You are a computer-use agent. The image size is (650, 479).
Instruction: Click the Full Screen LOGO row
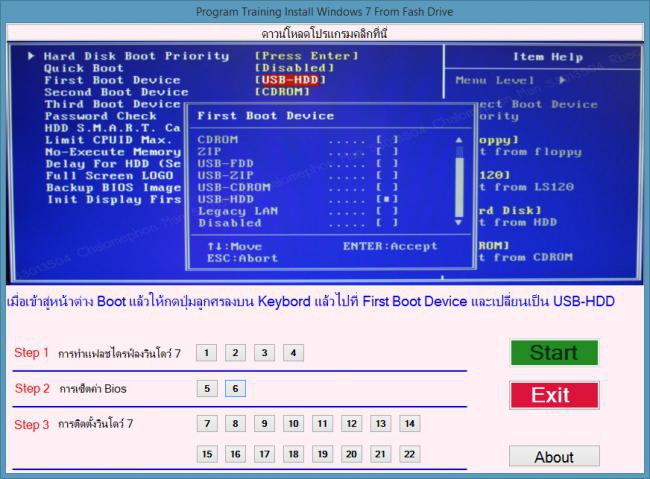[109, 176]
